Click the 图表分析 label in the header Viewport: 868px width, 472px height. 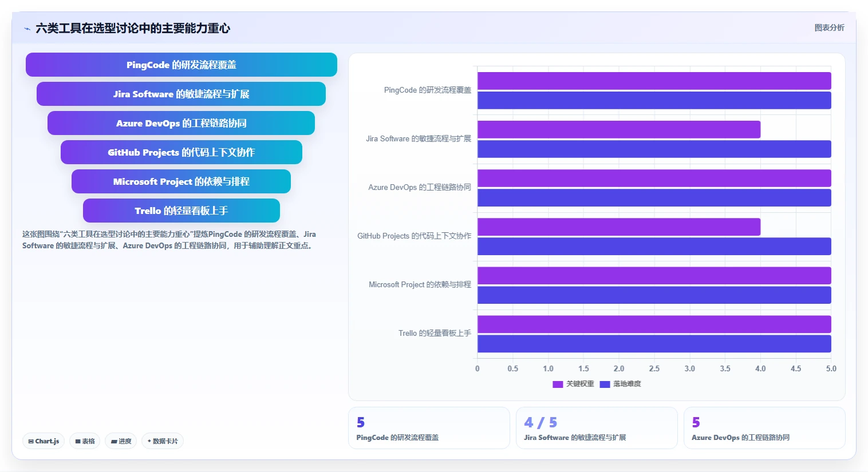pyautogui.click(x=829, y=27)
